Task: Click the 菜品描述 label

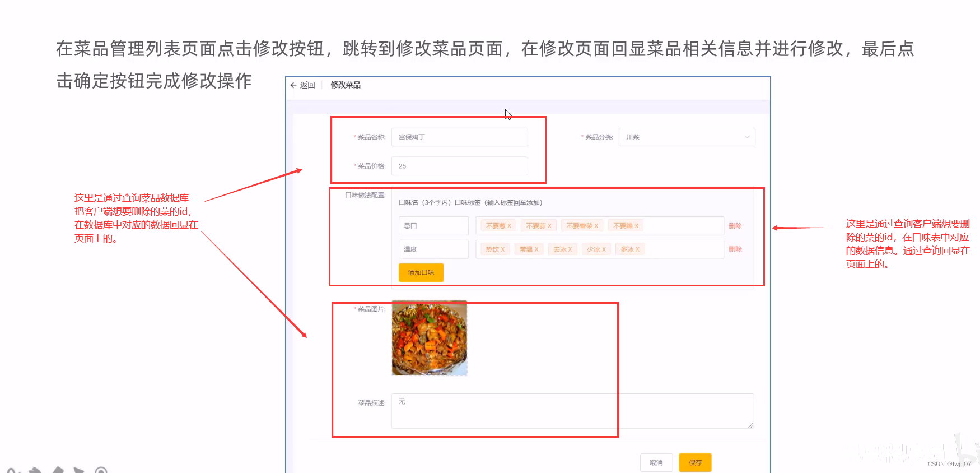Action: (x=372, y=403)
